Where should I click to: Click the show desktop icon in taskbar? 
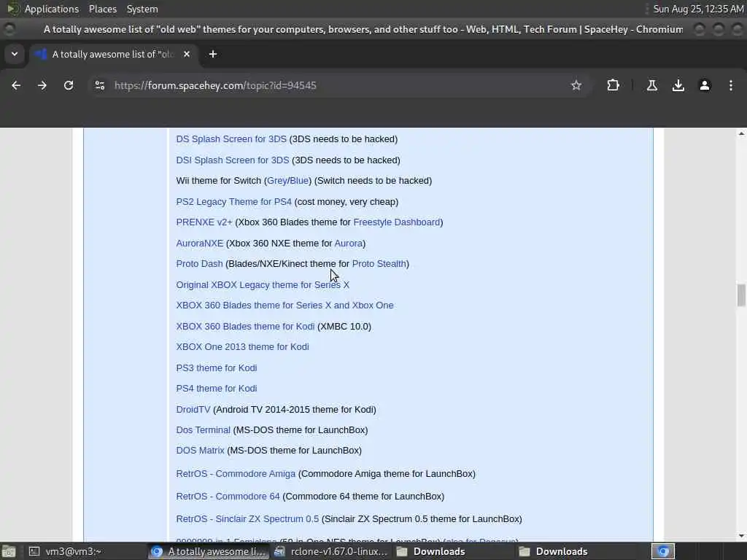click(x=9, y=551)
